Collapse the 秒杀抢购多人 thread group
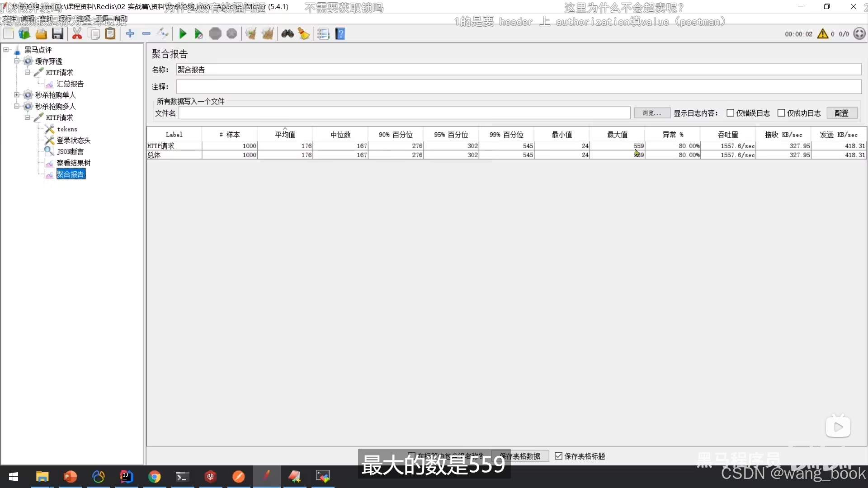This screenshot has height=488, width=868. point(17,106)
